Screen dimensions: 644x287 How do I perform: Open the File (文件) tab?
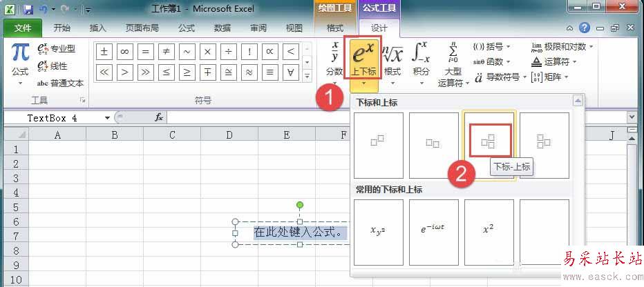tap(23, 28)
